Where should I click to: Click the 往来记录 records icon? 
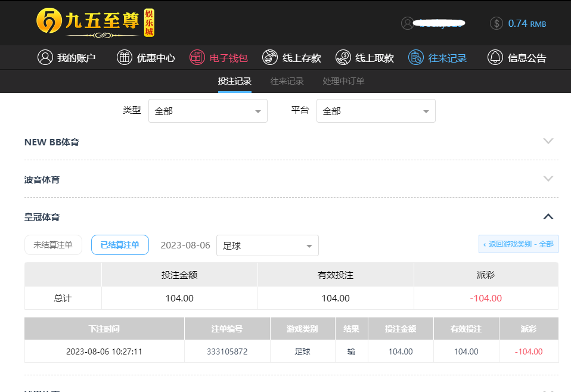point(416,57)
